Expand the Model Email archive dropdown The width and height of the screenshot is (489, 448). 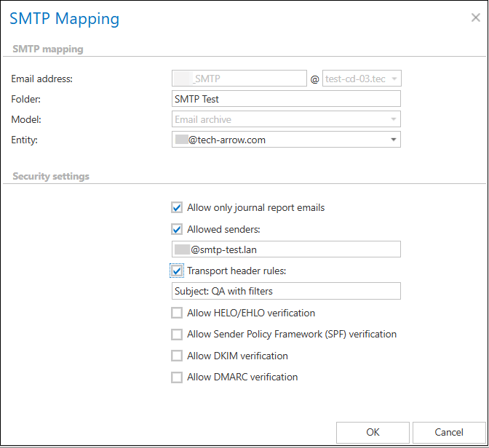click(393, 119)
